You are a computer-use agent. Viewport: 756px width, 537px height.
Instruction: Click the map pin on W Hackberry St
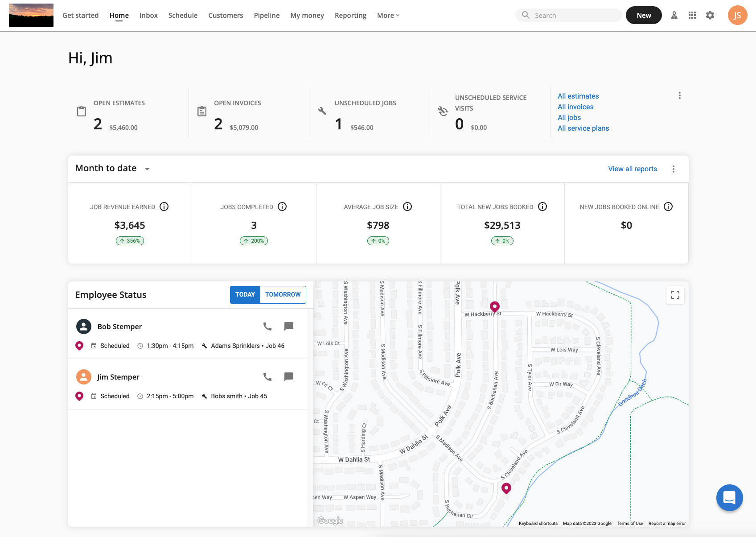tap(494, 306)
